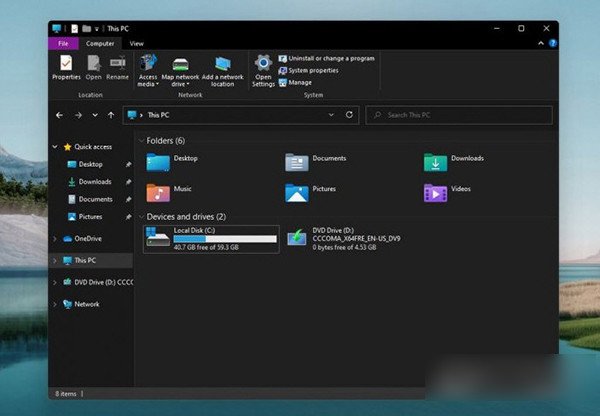The height and width of the screenshot is (416, 600).
Task: Expand the OneDrive tree node
Action: 55,239
